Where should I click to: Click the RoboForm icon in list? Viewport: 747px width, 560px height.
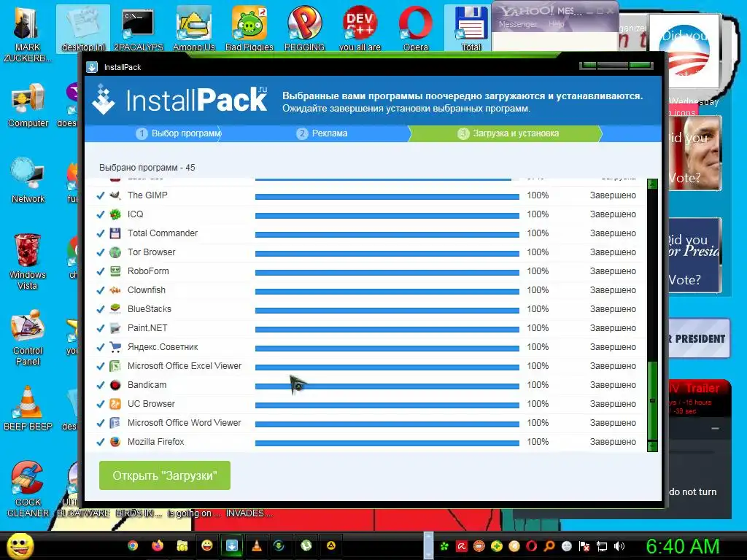click(115, 271)
